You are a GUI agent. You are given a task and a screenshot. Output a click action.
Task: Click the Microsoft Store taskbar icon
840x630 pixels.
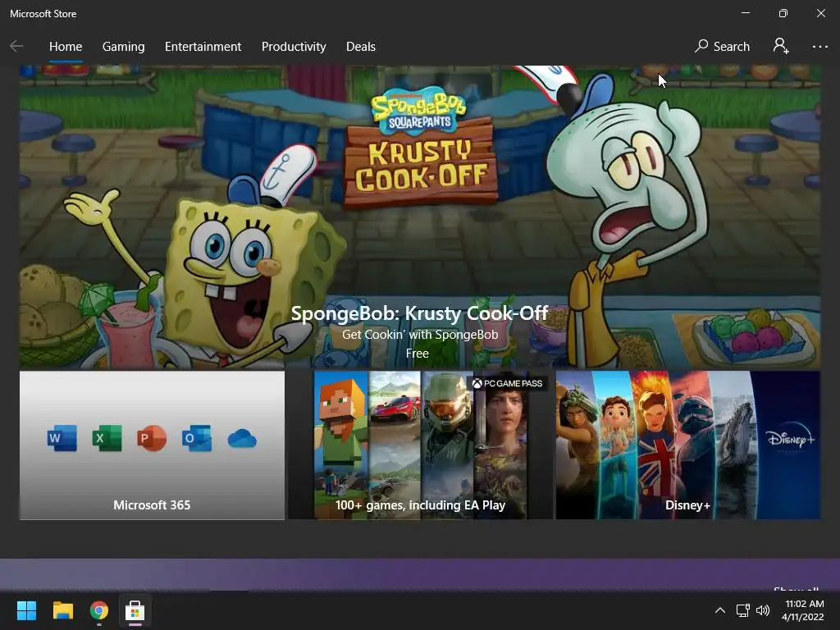coord(135,610)
